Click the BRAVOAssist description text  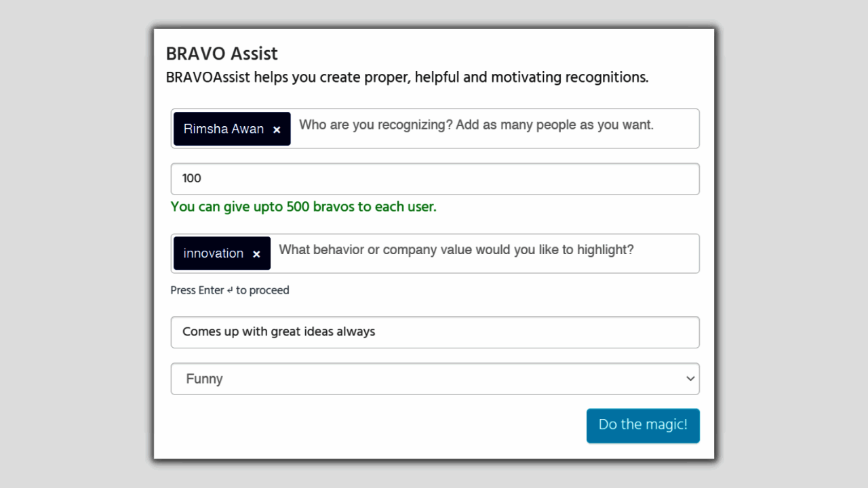(407, 77)
